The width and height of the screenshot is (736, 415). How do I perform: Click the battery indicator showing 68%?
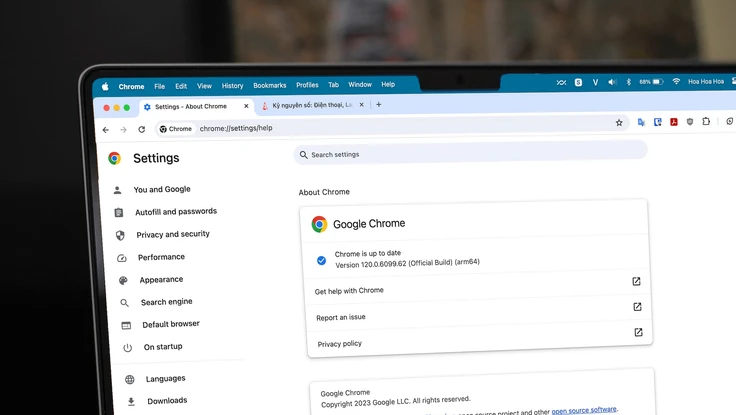[651, 82]
